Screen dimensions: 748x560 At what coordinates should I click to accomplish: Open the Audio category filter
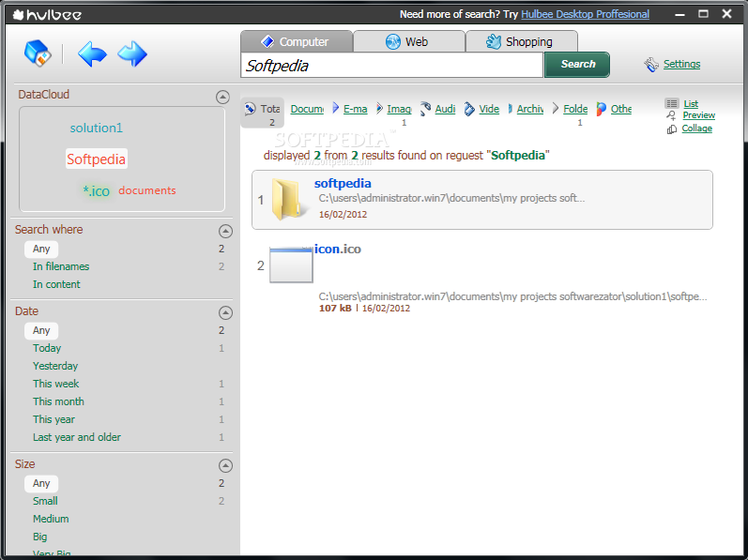445,109
